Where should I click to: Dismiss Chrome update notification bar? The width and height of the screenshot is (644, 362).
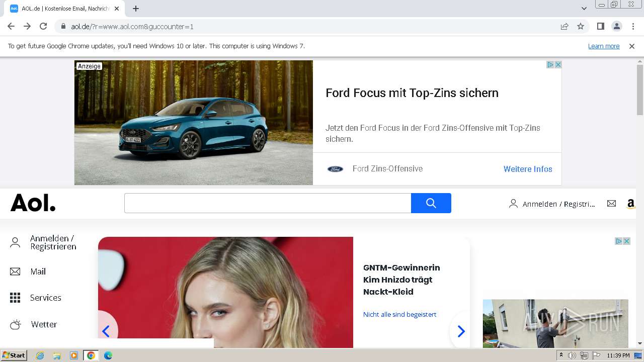point(632,46)
